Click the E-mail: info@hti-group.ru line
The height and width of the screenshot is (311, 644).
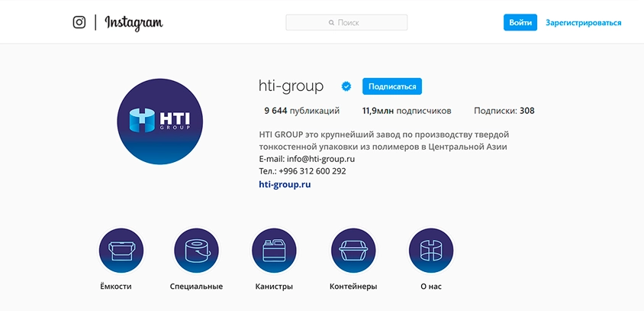point(307,159)
